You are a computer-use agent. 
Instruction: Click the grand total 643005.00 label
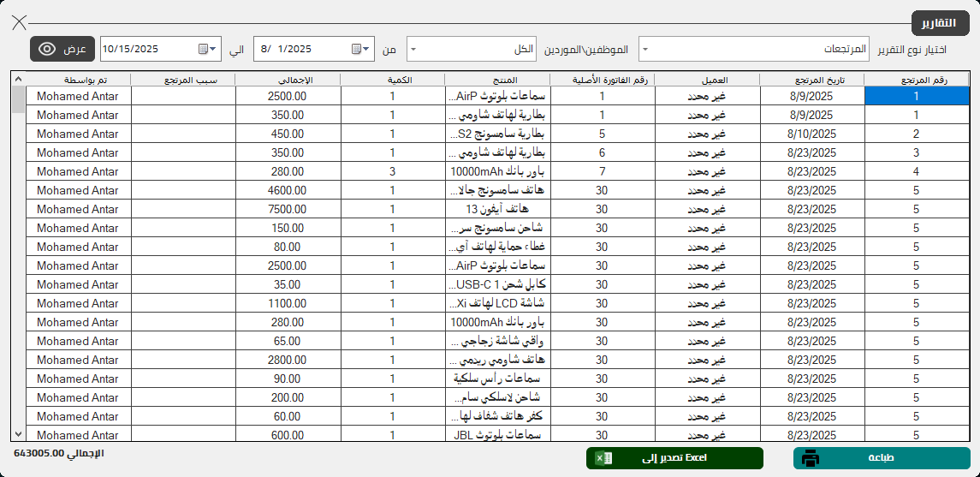(x=58, y=453)
